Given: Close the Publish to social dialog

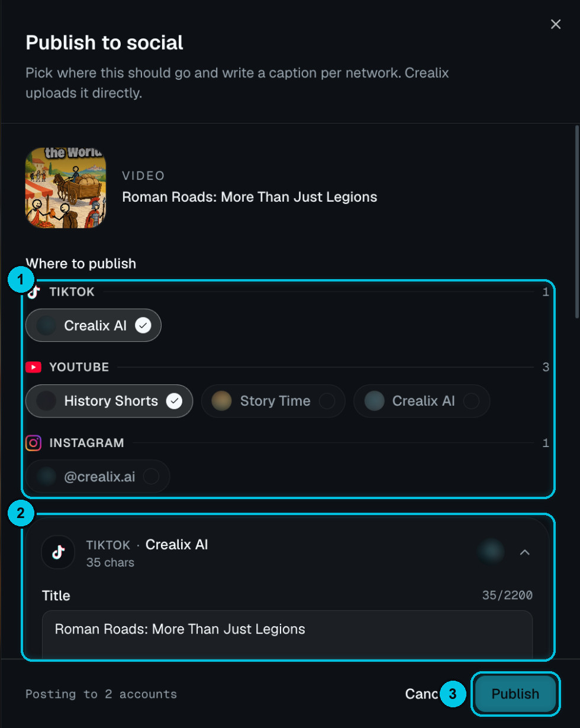Looking at the screenshot, I should point(555,24).
